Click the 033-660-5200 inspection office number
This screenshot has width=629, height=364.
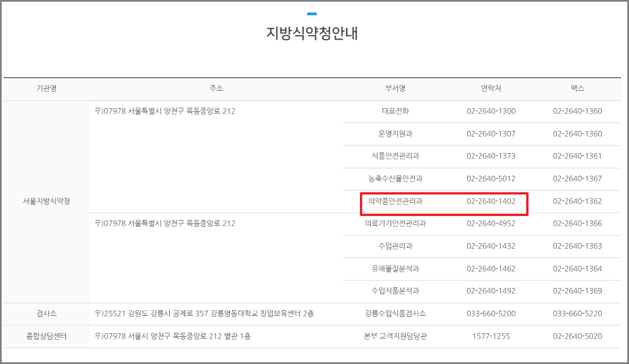coord(491,314)
